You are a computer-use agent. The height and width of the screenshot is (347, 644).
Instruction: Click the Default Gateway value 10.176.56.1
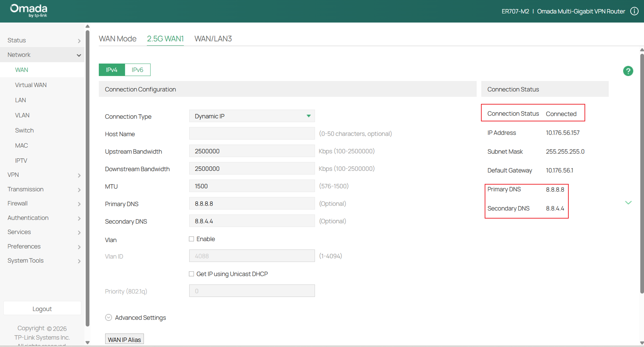click(559, 170)
